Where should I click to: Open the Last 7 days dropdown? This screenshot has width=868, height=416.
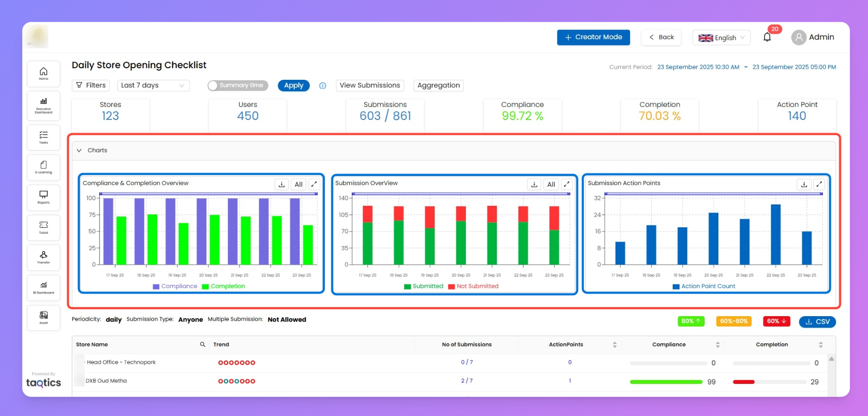tap(153, 85)
